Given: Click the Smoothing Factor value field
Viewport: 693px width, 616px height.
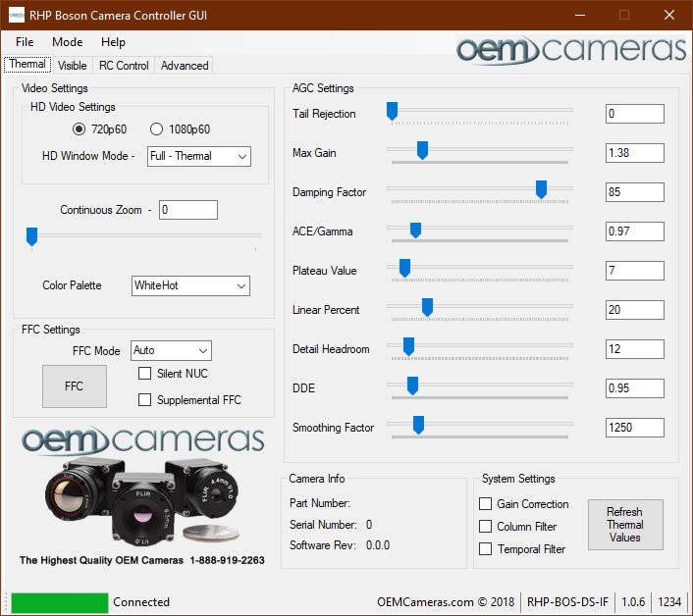Looking at the screenshot, I should tap(635, 428).
